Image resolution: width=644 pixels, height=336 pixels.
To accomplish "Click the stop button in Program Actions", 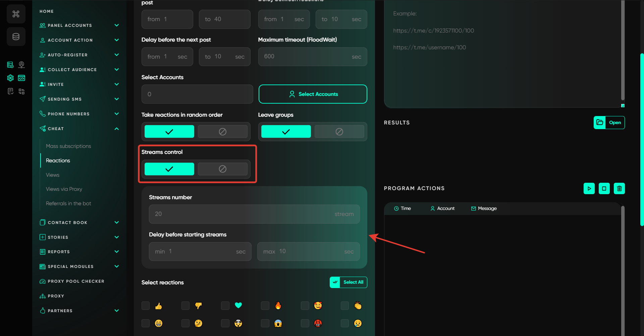I will (x=604, y=188).
